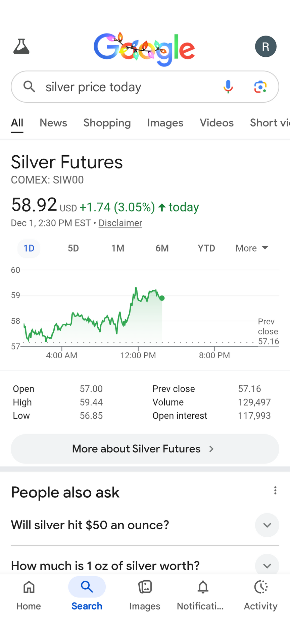The height and width of the screenshot is (644, 290).
Task: Open the More time range dropdown
Action: (x=252, y=248)
